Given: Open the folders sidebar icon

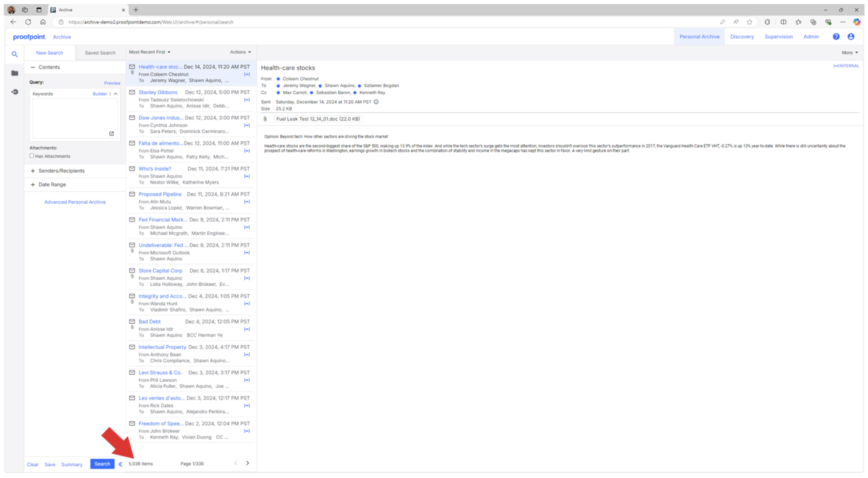Looking at the screenshot, I should (15, 73).
